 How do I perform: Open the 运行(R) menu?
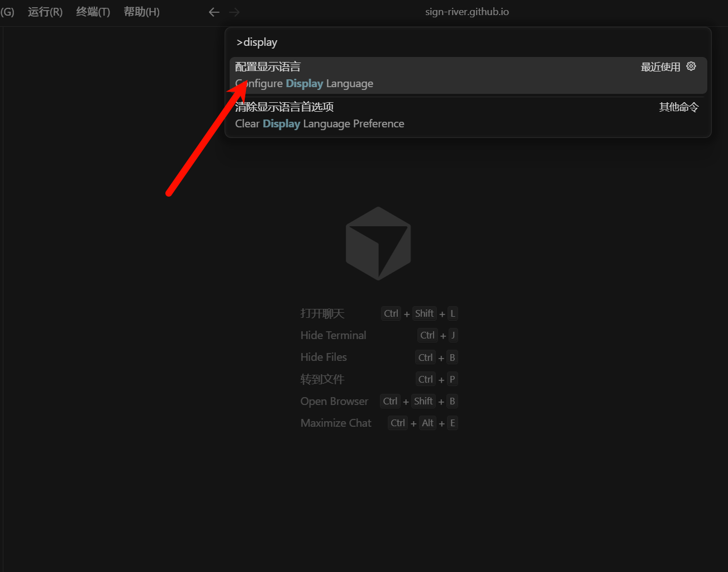click(x=45, y=12)
